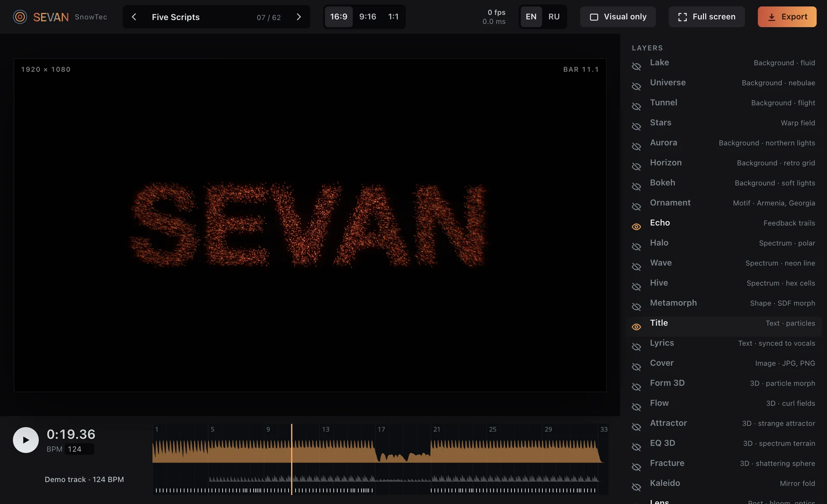Screen dimensions: 827x504
Task: Switch aspect ratio to 1:1
Action: 393,17
